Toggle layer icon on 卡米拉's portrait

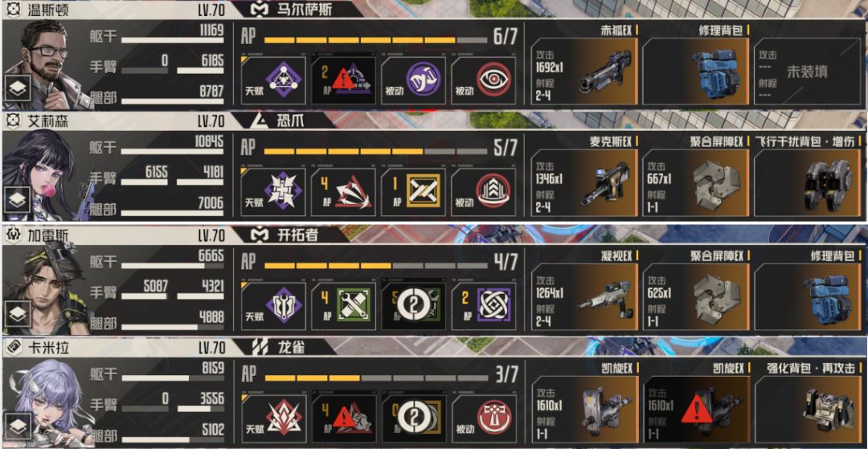18,427
